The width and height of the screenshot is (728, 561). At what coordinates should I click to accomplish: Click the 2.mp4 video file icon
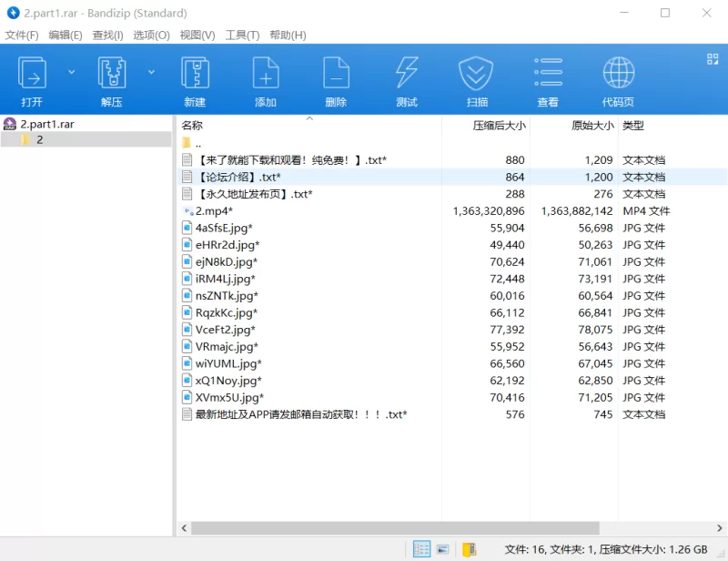[x=187, y=211]
